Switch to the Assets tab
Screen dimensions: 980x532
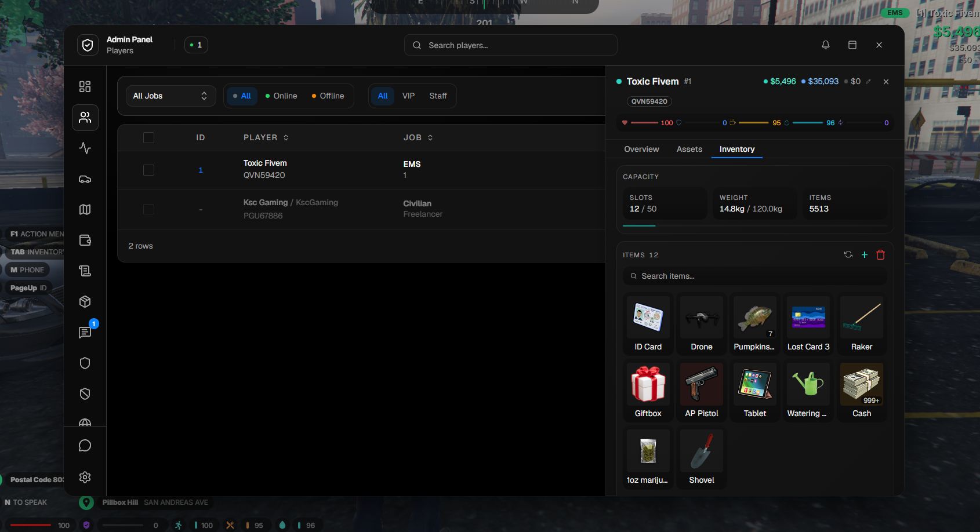(x=689, y=149)
